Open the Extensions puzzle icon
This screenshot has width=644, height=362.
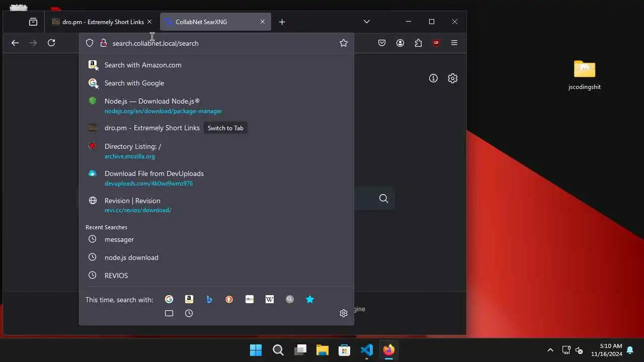[x=418, y=43]
